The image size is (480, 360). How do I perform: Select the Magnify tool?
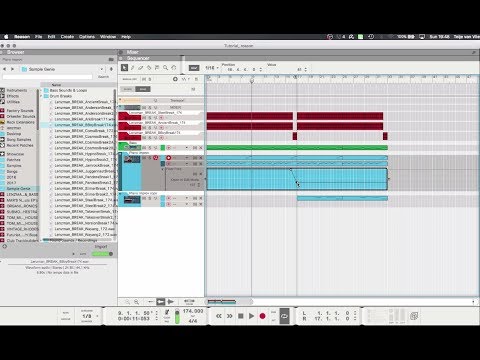pyautogui.click(x=165, y=68)
